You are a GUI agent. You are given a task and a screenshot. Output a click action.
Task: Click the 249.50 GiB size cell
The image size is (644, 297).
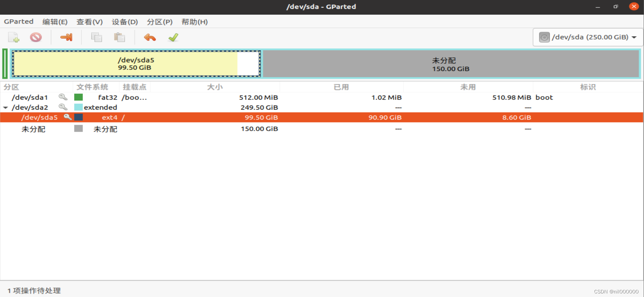click(x=259, y=107)
